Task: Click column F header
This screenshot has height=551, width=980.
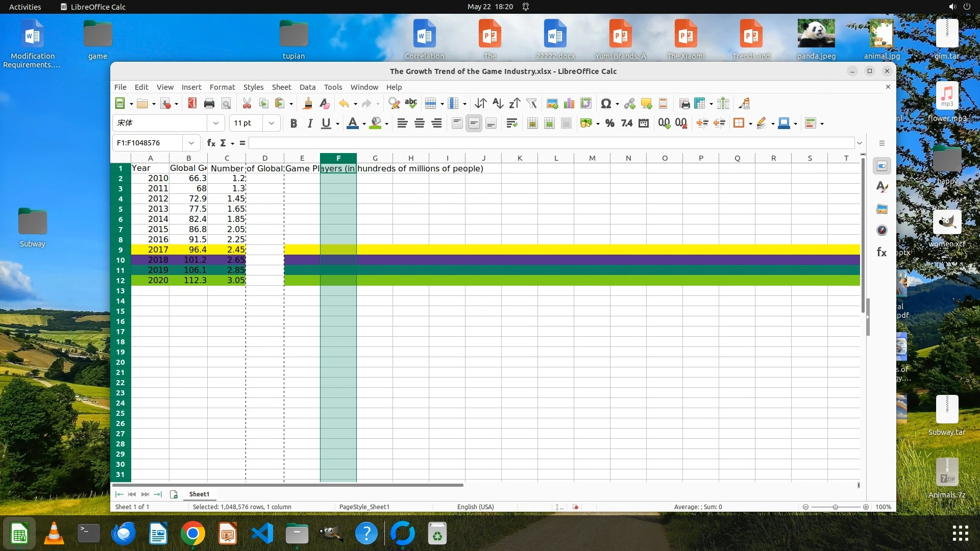Action: pyautogui.click(x=338, y=158)
